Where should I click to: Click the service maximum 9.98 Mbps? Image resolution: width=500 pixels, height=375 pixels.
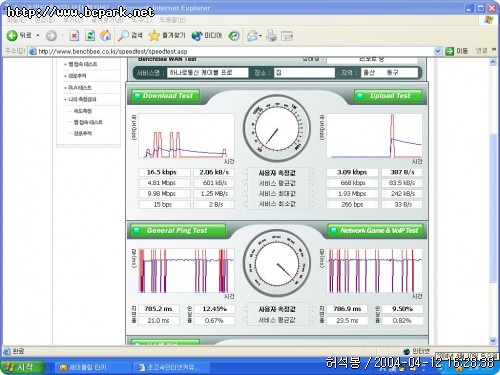click(x=164, y=194)
